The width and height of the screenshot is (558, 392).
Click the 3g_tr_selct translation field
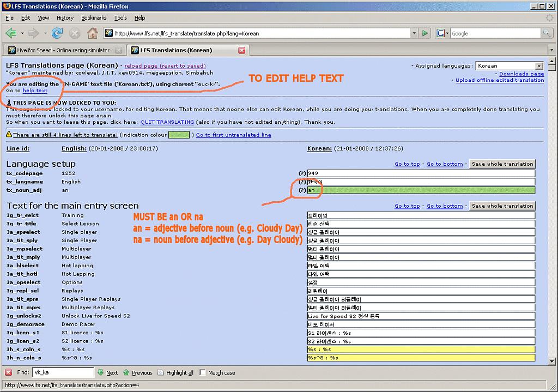[x=421, y=215]
